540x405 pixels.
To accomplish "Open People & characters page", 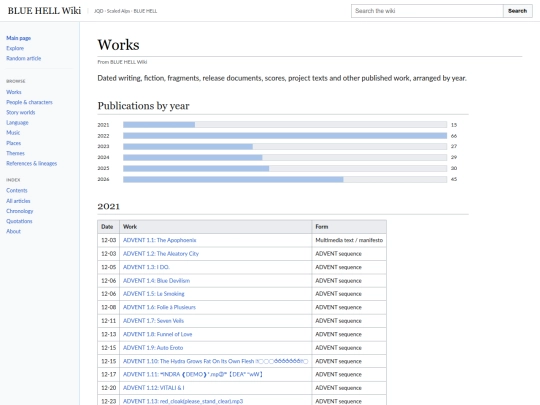I will click(29, 102).
